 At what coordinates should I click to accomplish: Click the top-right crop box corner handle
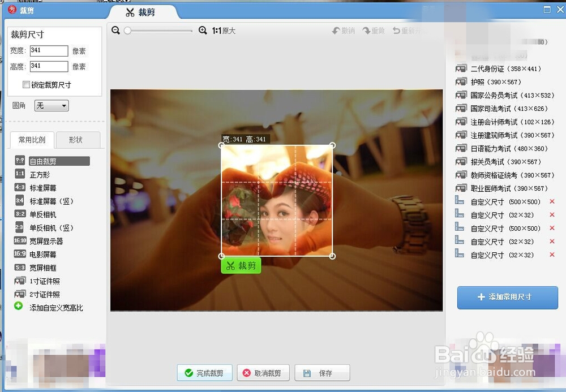click(332, 145)
